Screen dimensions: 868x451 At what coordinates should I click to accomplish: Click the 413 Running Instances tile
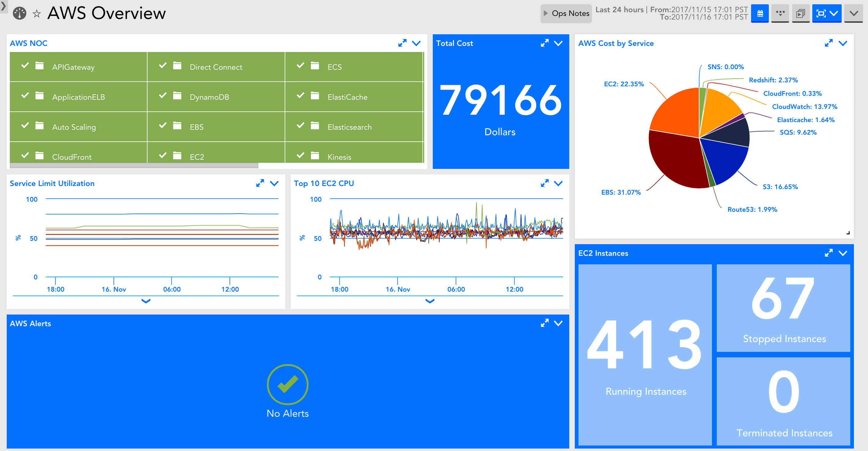[645, 354]
